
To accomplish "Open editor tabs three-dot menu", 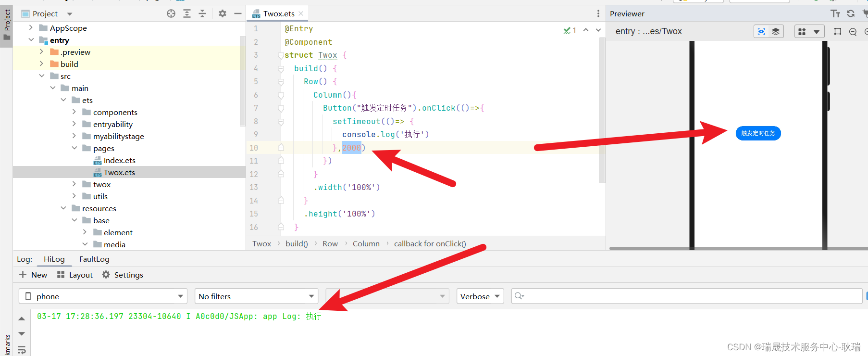I will point(598,13).
